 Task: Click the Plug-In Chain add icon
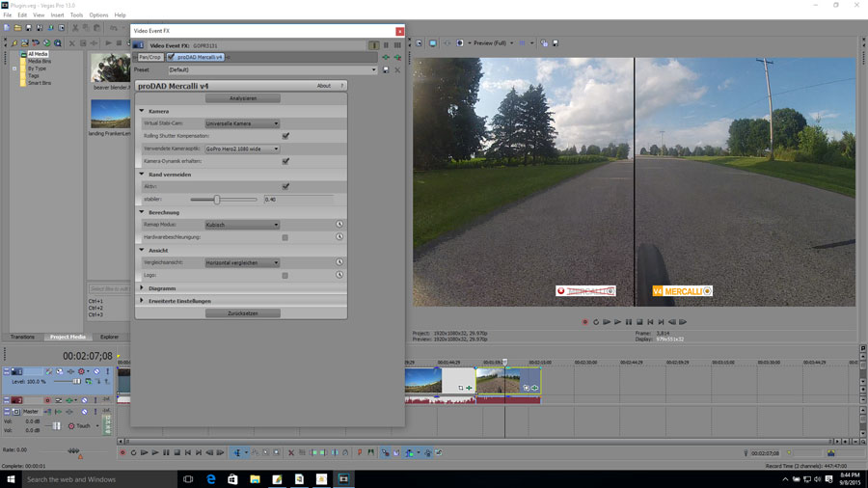386,57
